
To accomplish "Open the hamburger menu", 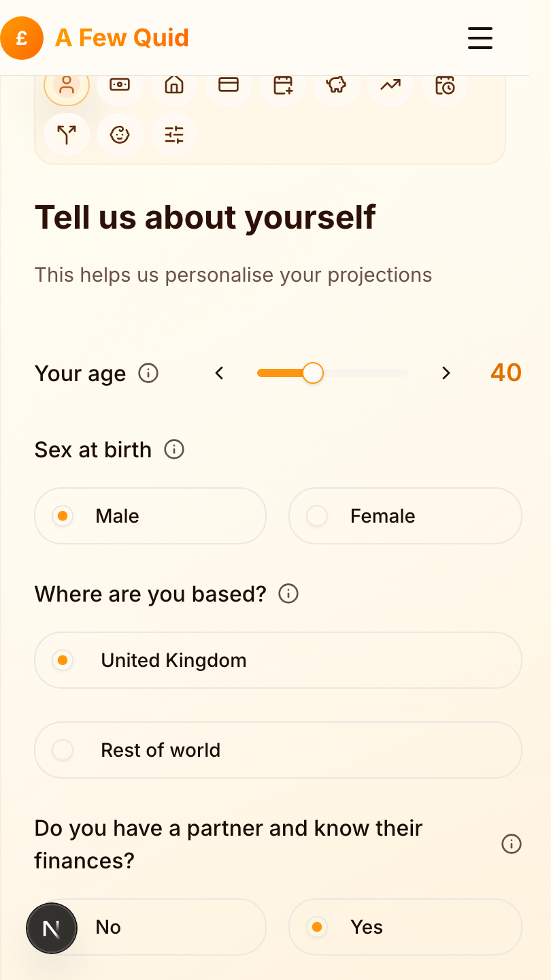I will click(480, 39).
